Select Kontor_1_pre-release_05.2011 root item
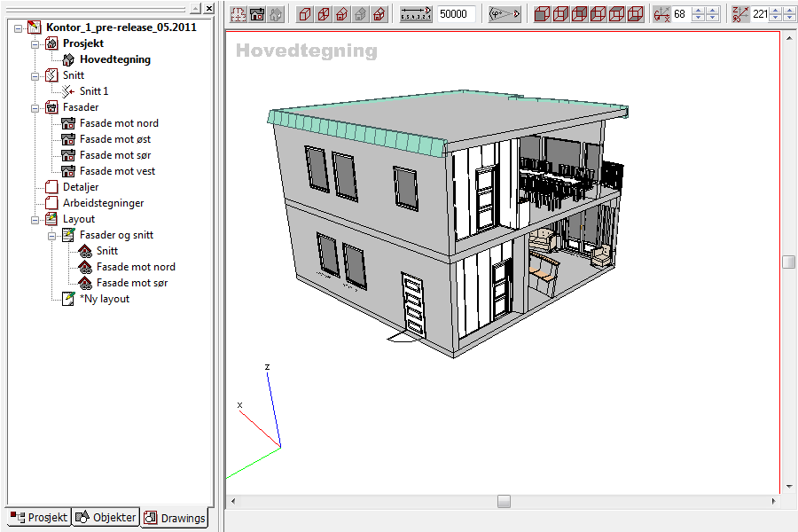The image size is (798, 532). point(121,27)
